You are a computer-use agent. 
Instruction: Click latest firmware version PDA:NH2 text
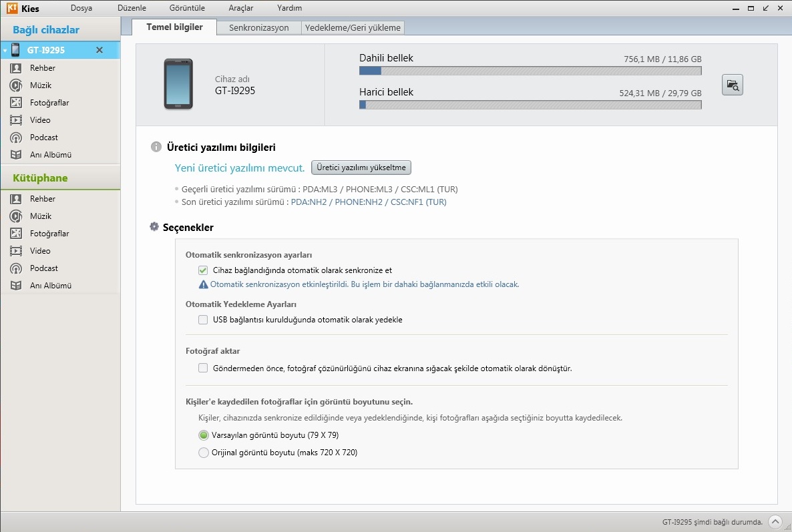coord(369,202)
